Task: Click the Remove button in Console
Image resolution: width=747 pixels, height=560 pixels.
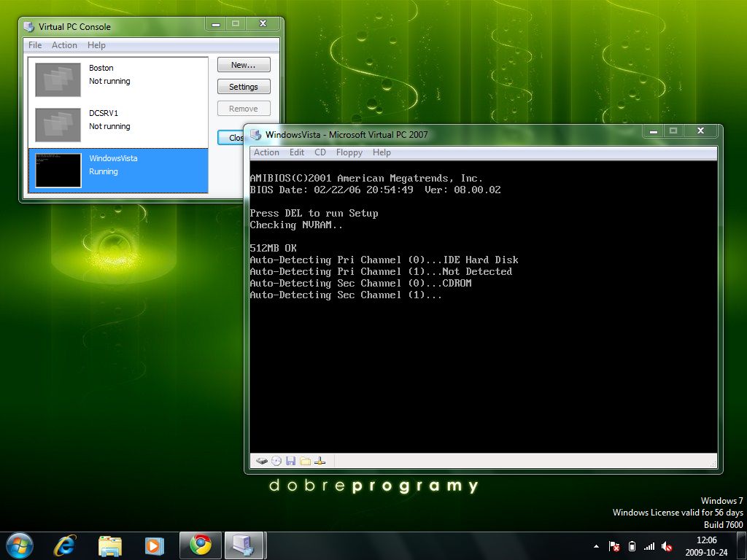Action: pos(244,109)
